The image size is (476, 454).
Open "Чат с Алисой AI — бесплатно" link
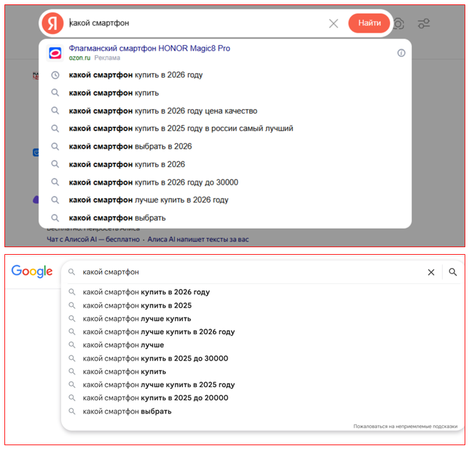tap(92, 240)
